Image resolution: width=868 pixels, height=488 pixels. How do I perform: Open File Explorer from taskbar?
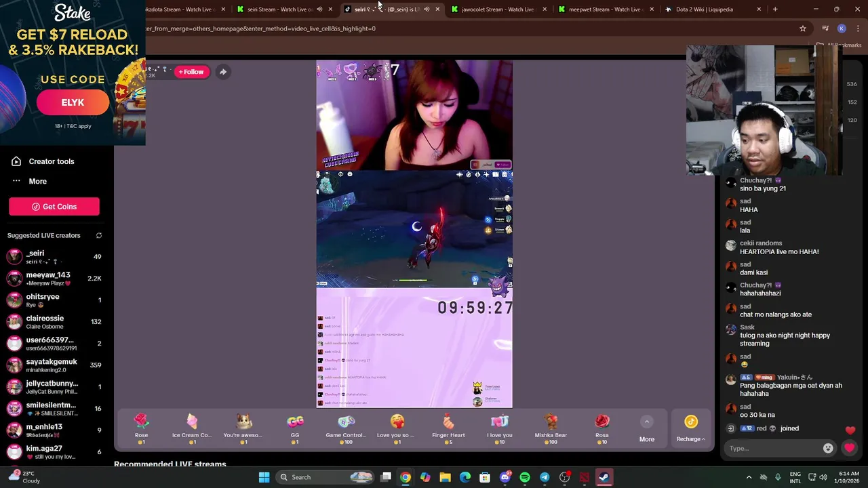pyautogui.click(x=445, y=477)
